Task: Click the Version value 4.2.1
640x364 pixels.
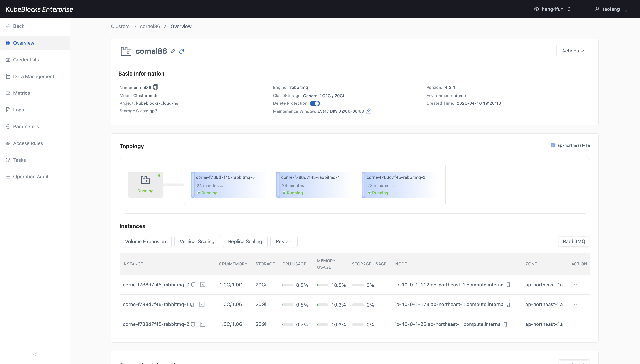Action: click(450, 88)
